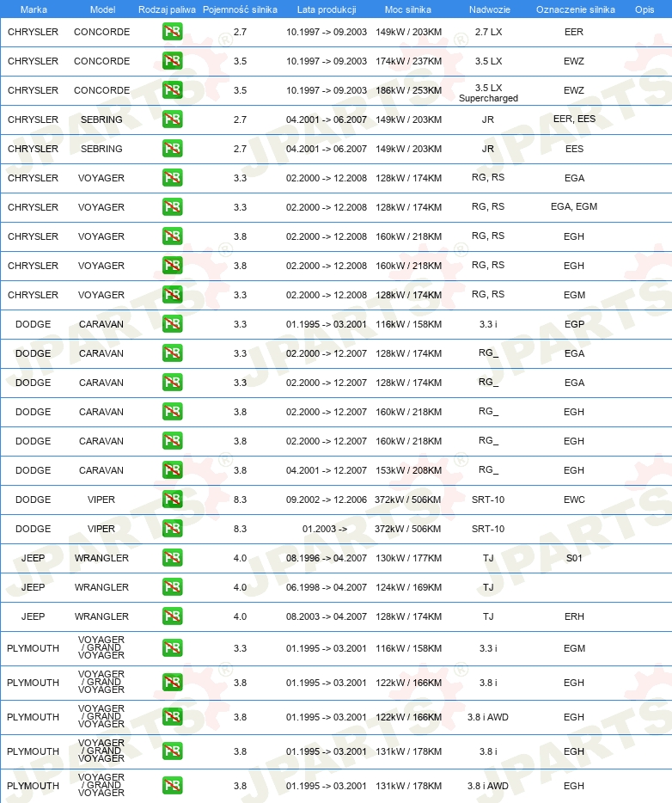Image resolution: width=672 pixels, height=803 pixels.
Task: Select the 'CONCORDE' cell in the 2.7 LX row
Action: coord(102,32)
